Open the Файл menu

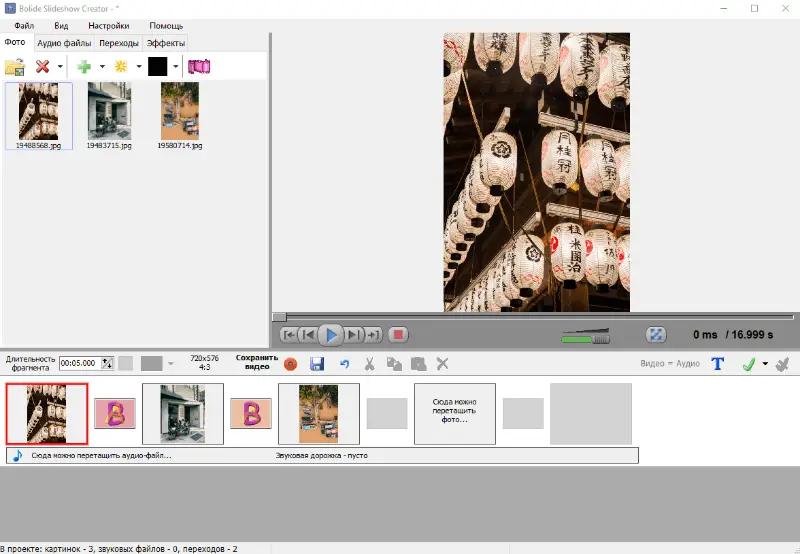[24, 26]
